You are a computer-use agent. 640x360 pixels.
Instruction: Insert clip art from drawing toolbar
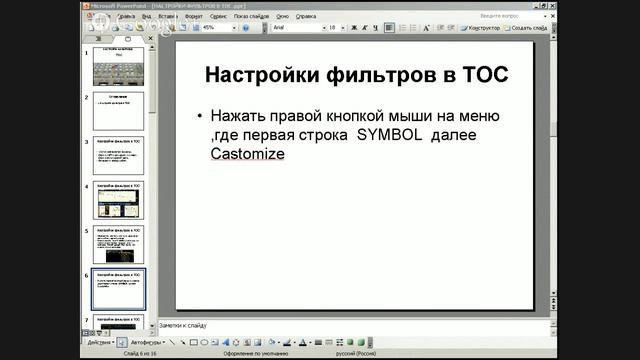[247, 342]
